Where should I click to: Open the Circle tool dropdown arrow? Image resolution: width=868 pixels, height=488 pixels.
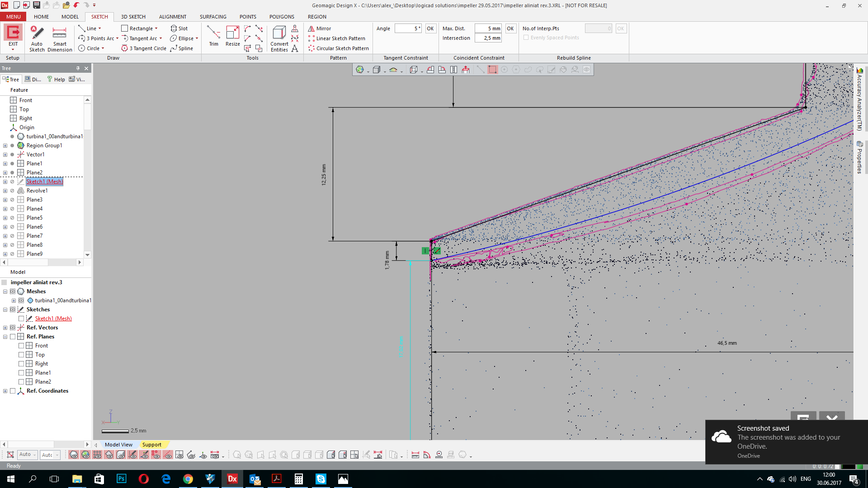[x=103, y=48]
